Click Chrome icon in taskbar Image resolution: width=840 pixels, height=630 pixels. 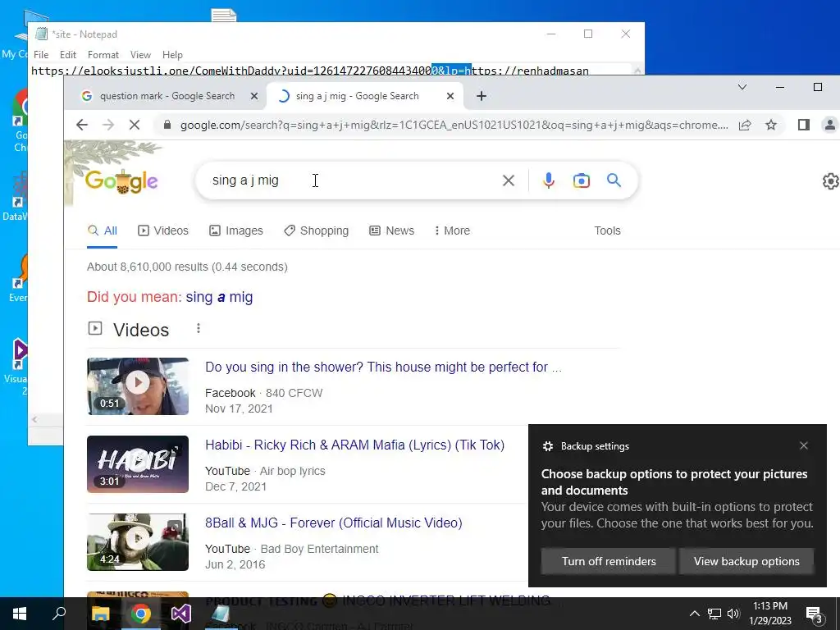tap(141, 614)
